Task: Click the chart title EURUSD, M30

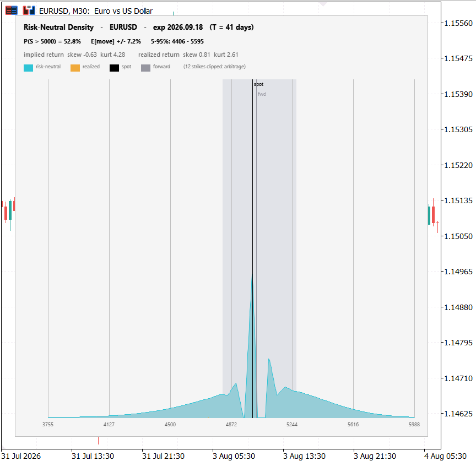Action: pos(64,11)
